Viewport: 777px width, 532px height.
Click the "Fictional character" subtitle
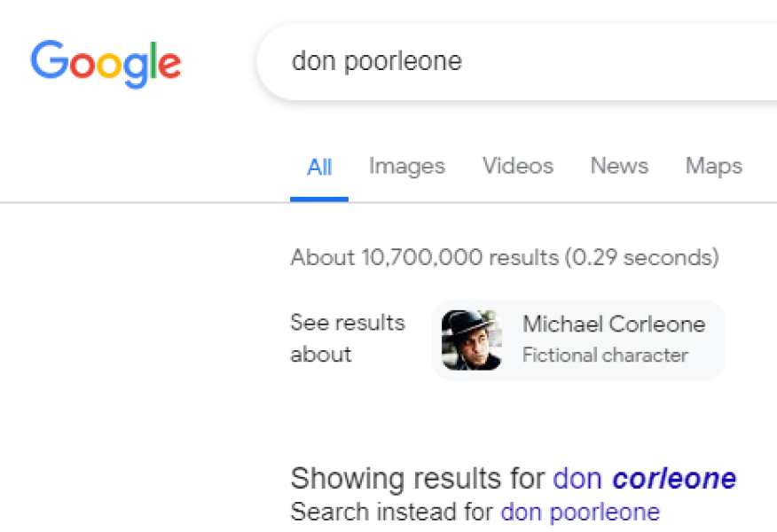(605, 356)
